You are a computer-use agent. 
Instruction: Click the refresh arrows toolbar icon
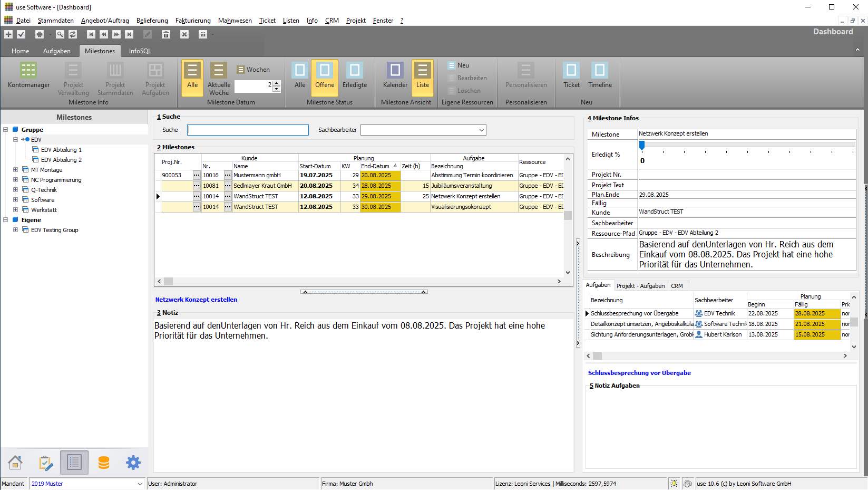click(x=73, y=34)
